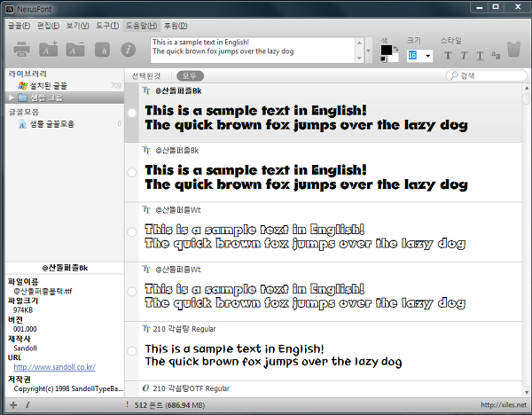The height and width of the screenshot is (415, 532).
Task: Click OpenType icon of 210 각설탕OTF Regular
Action: 146,388
